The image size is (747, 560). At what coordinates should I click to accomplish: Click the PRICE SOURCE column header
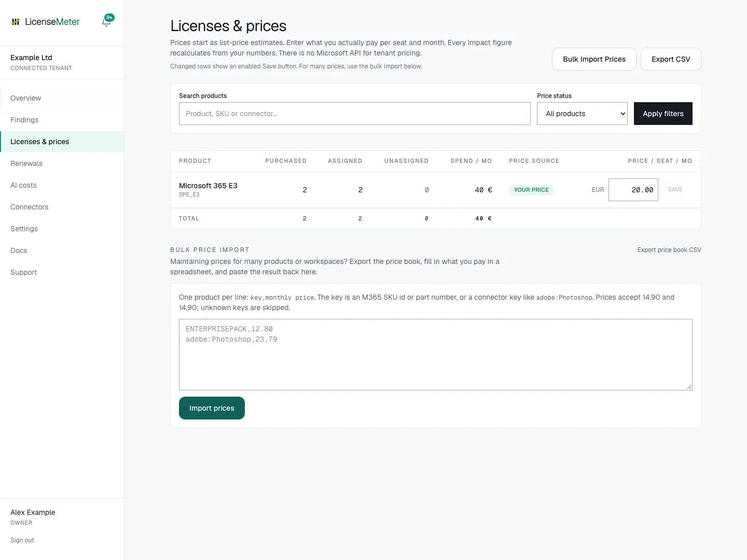pos(534,161)
